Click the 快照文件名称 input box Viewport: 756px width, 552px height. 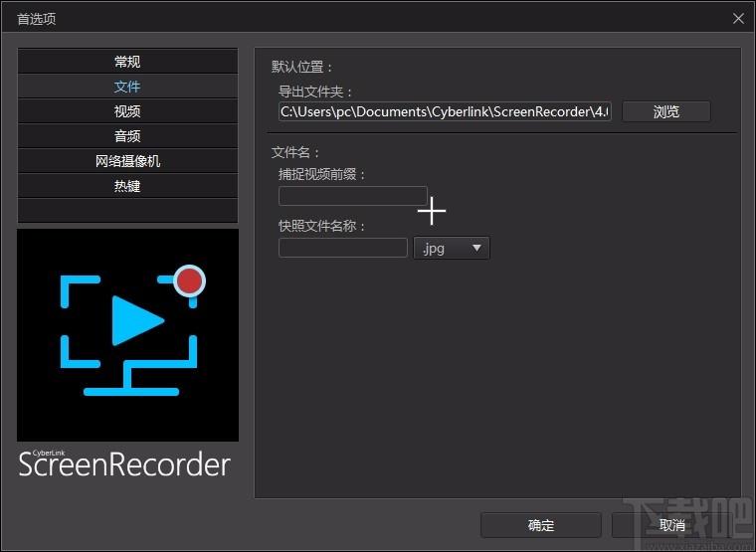[x=343, y=248]
